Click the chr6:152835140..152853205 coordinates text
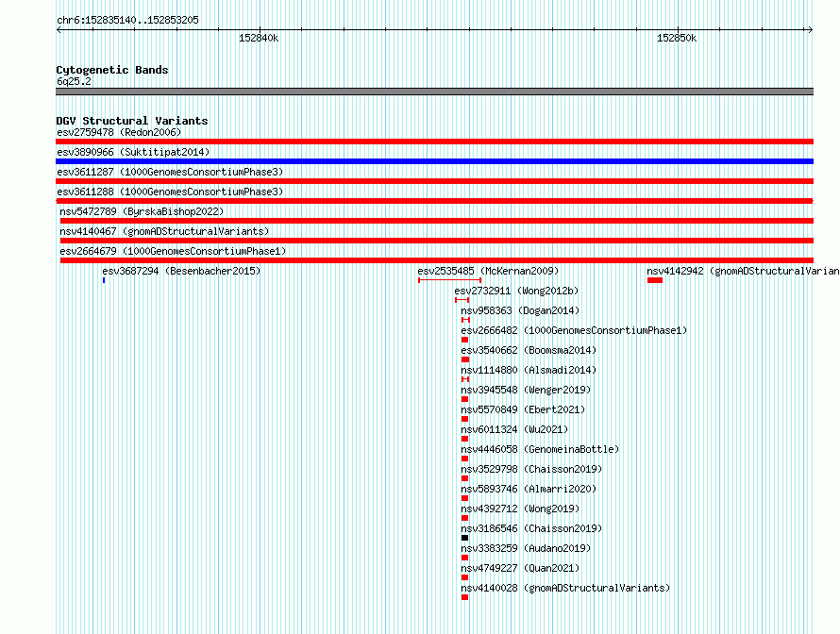 pyautogui.click(x=127, y=20)
